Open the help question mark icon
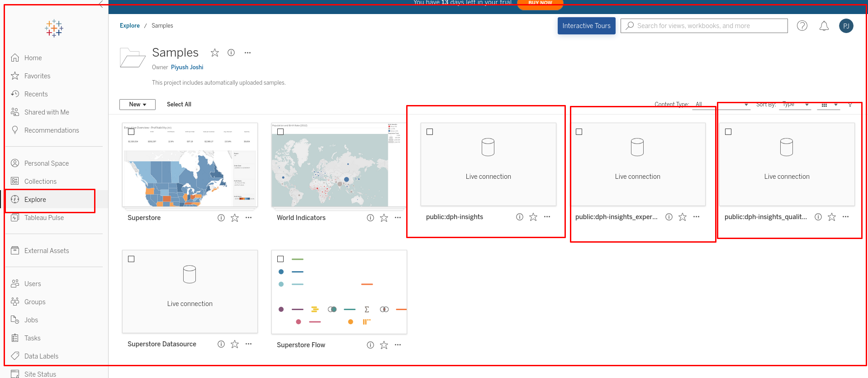This screenshot has height=378, width=868. [x=802, y=26]
